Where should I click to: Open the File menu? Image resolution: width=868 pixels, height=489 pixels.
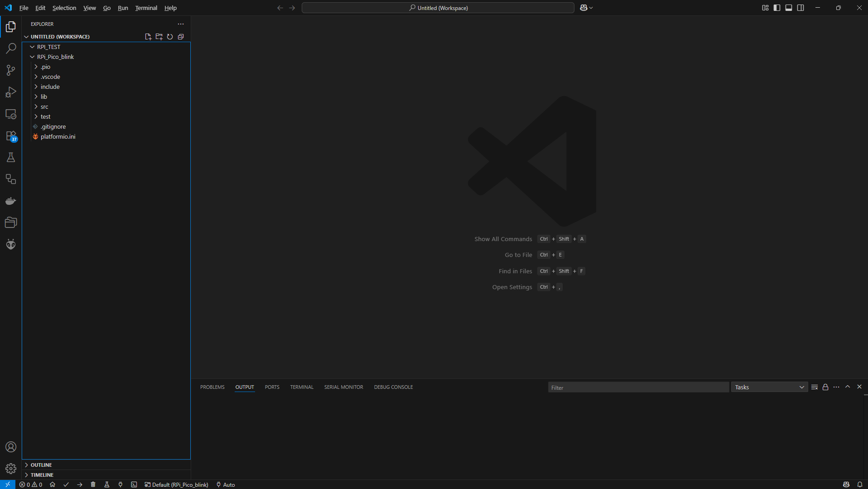[x=24, y=8]
